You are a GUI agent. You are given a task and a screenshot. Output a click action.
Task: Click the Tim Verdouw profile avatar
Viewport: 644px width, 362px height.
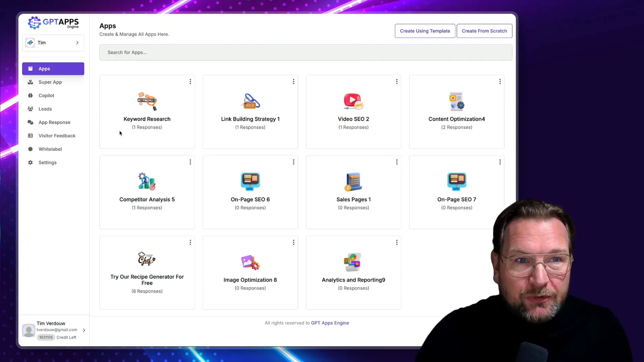[29, 330]
